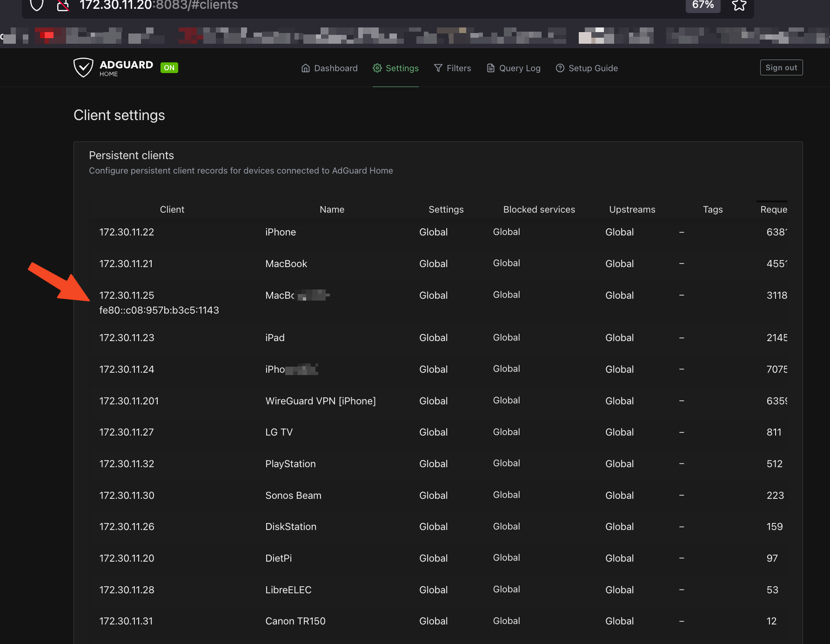830x644 pixels.
Task: Select client IP 172.30.11.28
Action: pos(127,590)
